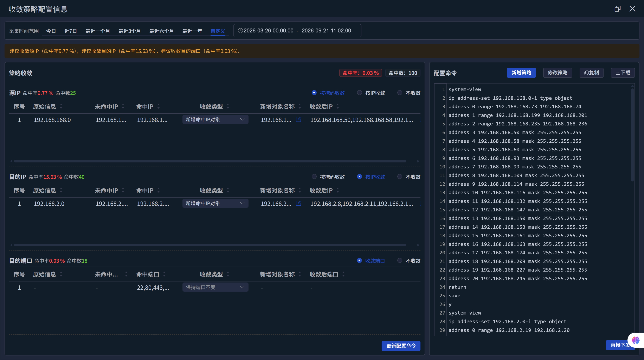Switch time range to 今日
The height and width of the screenshot is (360, 644).
(51, 31)
